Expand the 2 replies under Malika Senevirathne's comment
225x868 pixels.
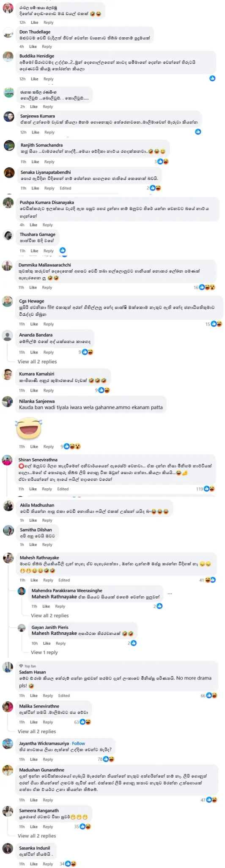(37, 731)
